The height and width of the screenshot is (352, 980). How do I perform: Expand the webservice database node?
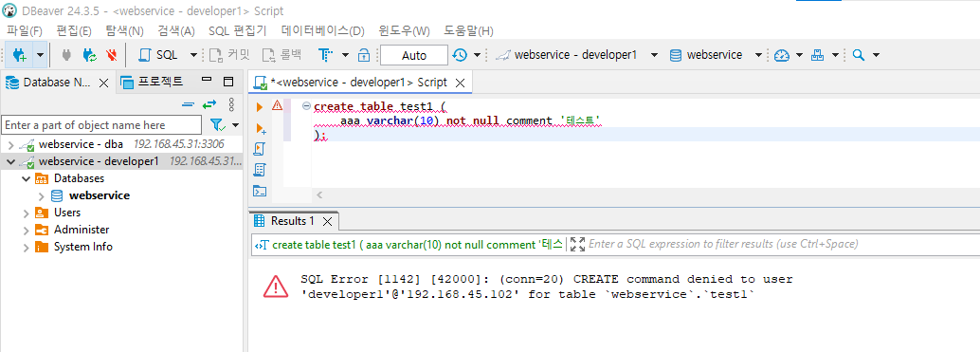pyautogui.click(x=41, y=195)
